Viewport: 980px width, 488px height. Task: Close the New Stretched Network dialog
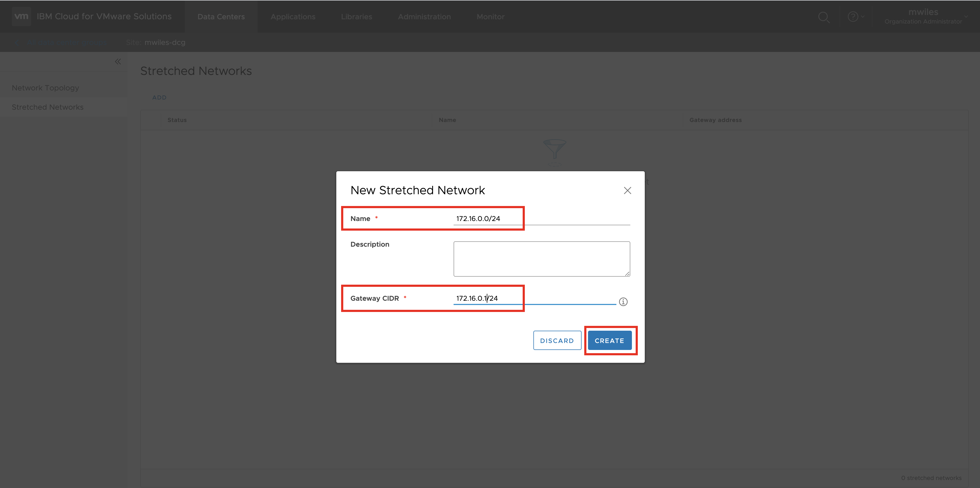click(x=627, y=190)
